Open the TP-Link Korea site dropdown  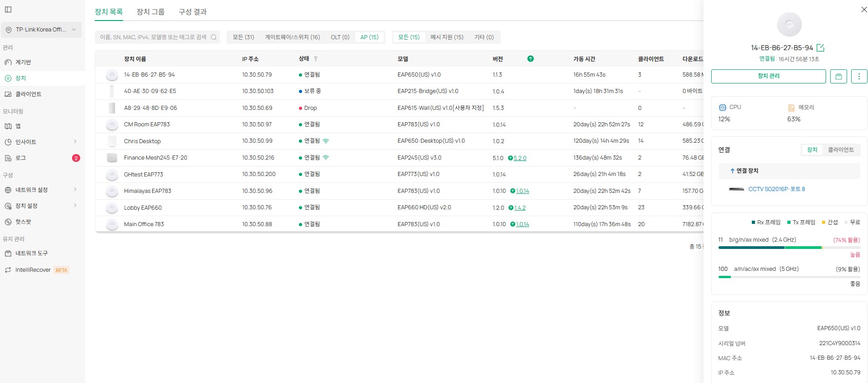pyautogui.click(x=41, y=30)
